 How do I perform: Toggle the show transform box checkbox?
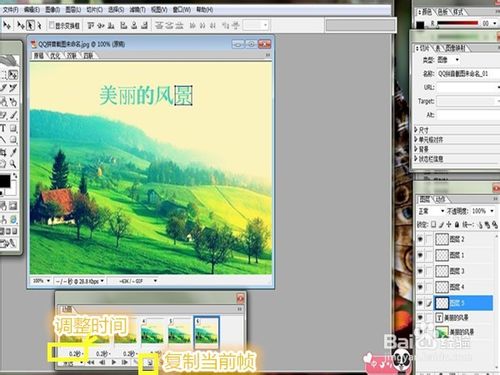[52, 25]
